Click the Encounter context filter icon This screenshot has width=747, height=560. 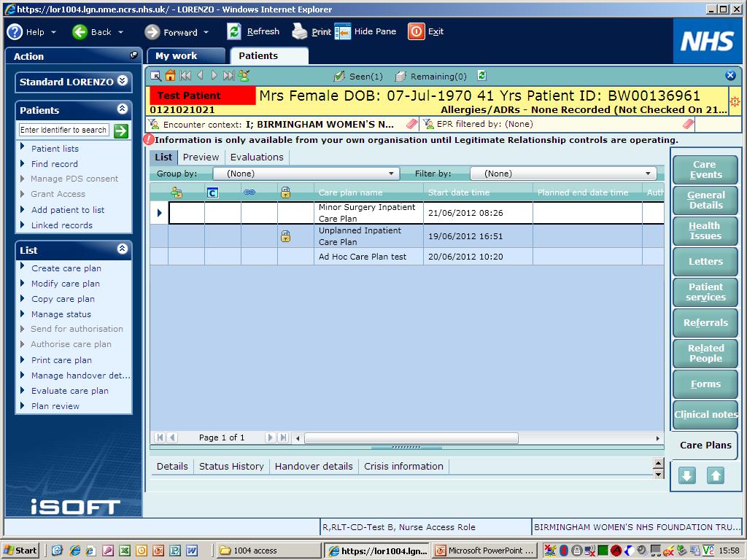(x=153, y=124)
